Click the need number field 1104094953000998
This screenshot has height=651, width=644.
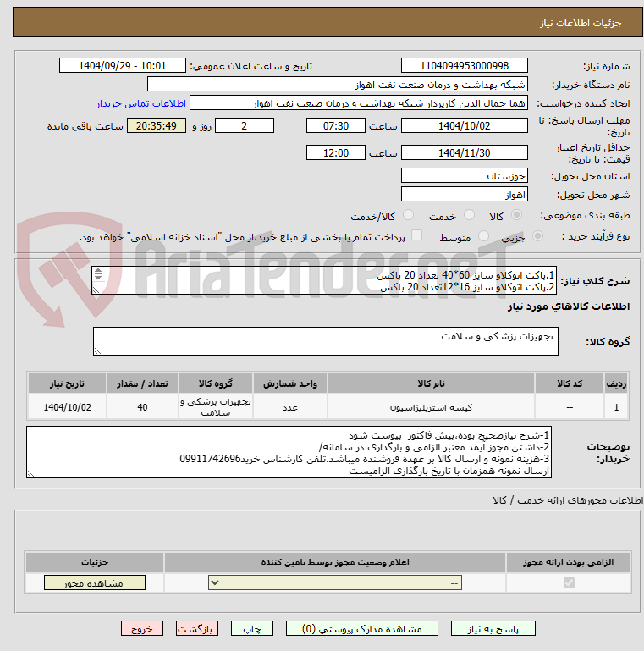(x=465, y=65)
